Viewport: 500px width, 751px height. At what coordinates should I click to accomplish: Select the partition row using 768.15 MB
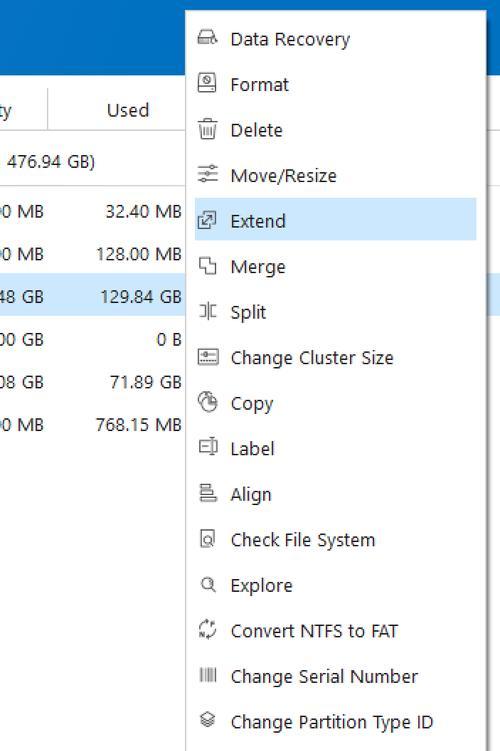[x=92, y=425]
